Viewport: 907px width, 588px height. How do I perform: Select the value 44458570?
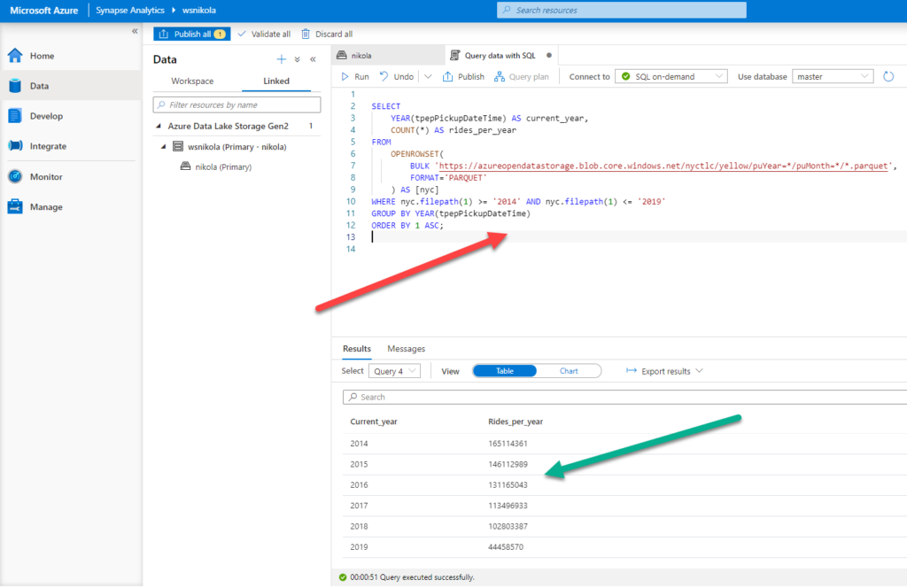click(506, 547)
